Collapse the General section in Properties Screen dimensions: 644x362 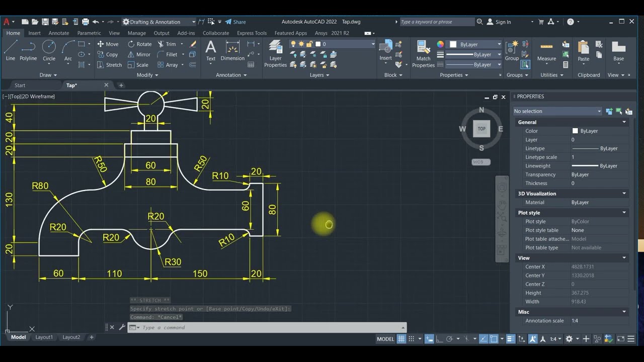click(624, 122)
